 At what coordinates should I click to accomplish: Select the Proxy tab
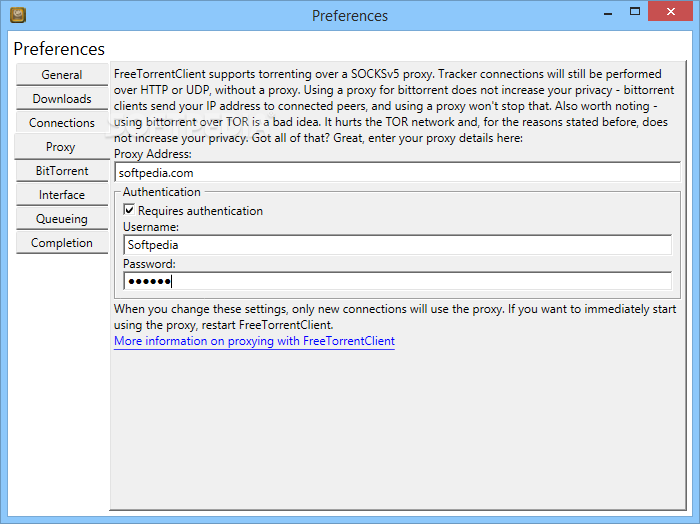pos(62,146)
